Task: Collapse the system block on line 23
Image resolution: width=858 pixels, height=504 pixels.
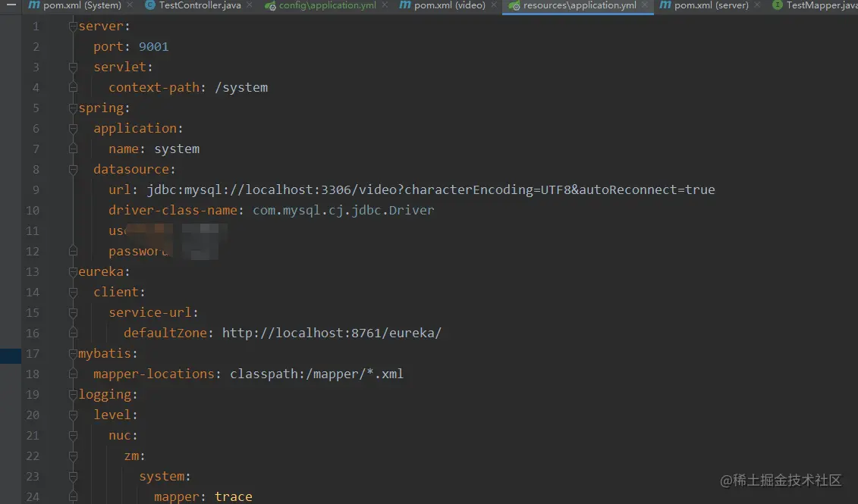Action: pos(73,476)
